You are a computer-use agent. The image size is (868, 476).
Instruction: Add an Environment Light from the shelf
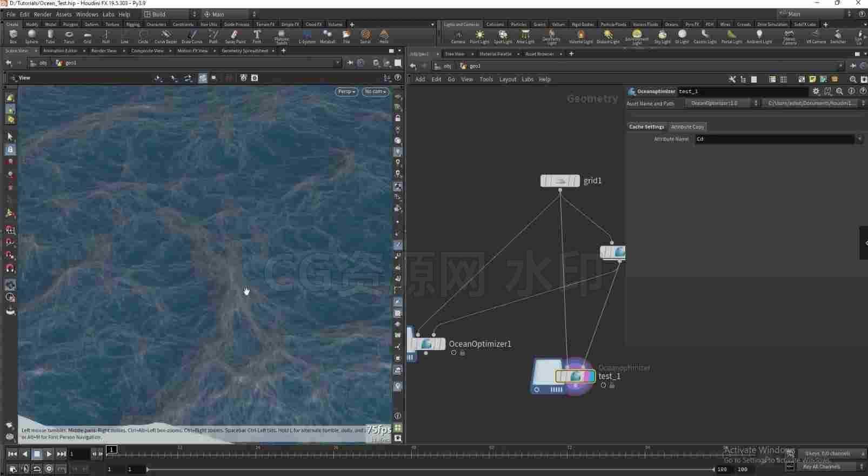[637, 37]
